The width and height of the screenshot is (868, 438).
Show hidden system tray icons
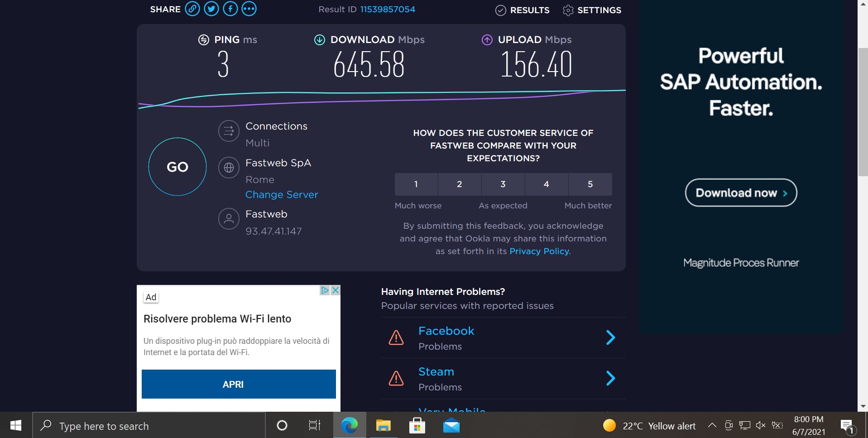(712, 425)
